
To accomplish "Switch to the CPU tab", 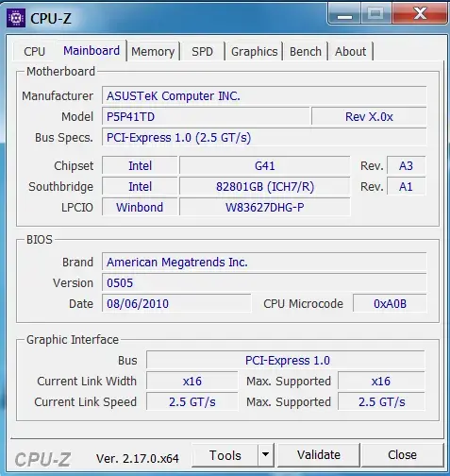I will pyautogui.click(x=35, y=51).
